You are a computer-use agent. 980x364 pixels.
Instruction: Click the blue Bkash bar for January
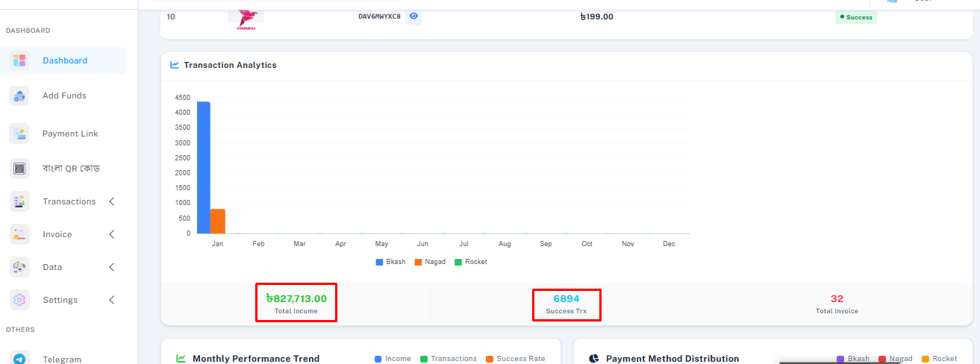pos(203,168)
